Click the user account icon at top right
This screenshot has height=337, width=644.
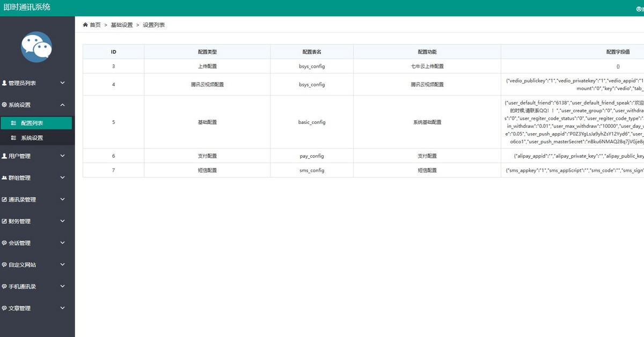[x=639, y=9]
